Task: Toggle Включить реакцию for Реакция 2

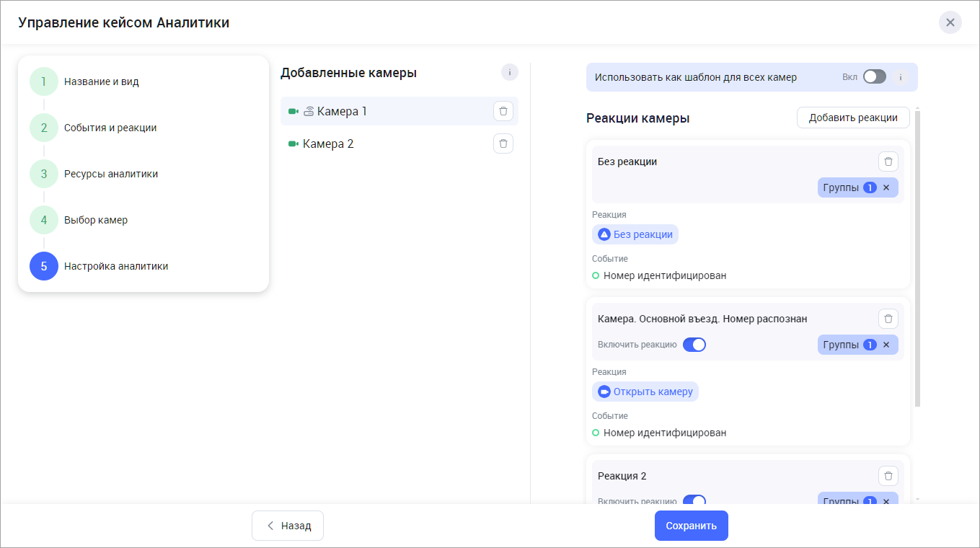Action: click(694, 500)
